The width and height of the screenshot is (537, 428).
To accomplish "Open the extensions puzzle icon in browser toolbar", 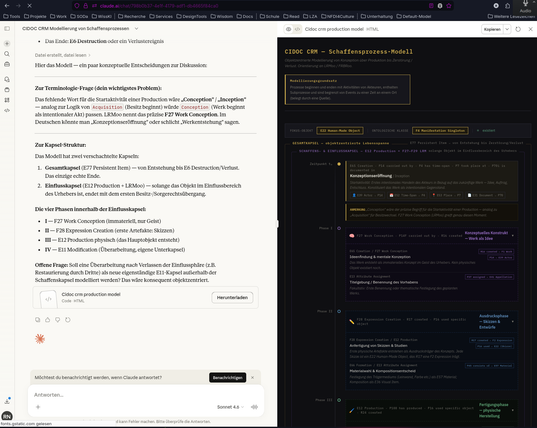I will (508, 6).
